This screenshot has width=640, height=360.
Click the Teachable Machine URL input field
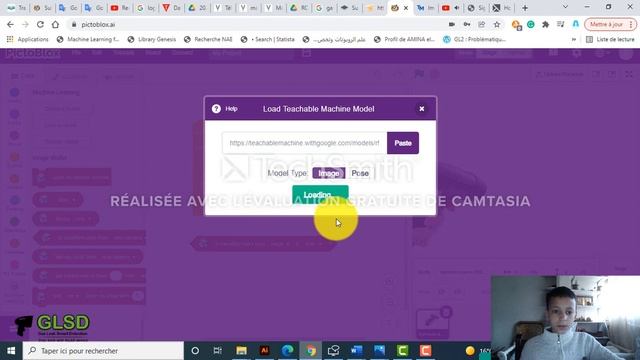pyautogui.click(x=304, y=143)
